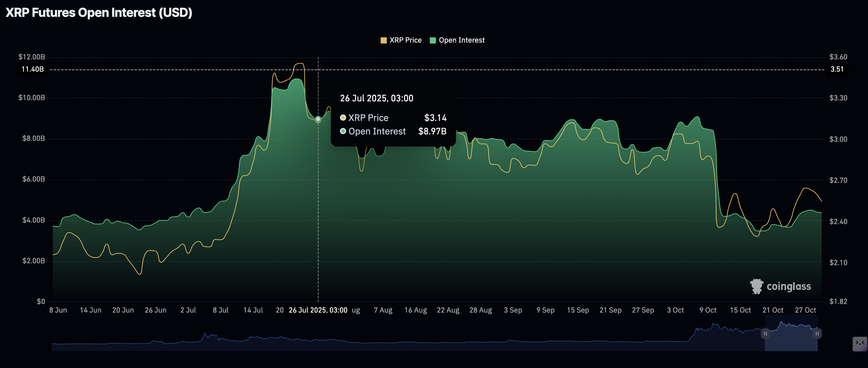Expand the 11.40B axis value label
This screenshot has height=368, width=868.
click(x=32, y=69)
